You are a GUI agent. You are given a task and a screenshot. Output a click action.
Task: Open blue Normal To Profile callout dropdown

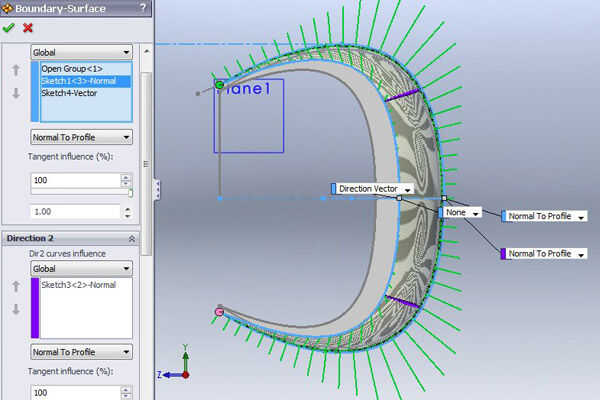coord(581,217)
